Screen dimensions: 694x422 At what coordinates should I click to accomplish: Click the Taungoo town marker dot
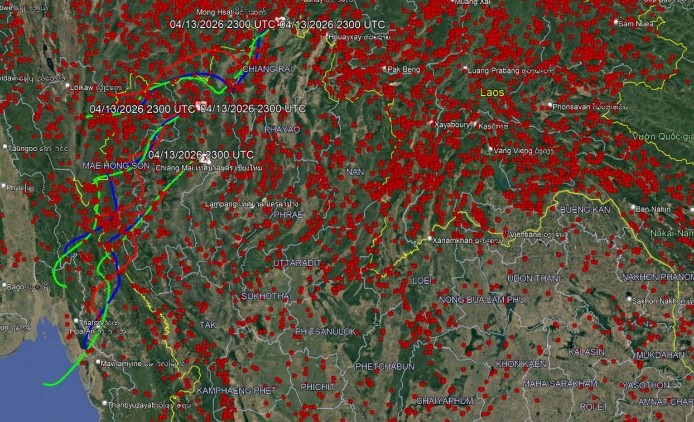tap(5, 147)
